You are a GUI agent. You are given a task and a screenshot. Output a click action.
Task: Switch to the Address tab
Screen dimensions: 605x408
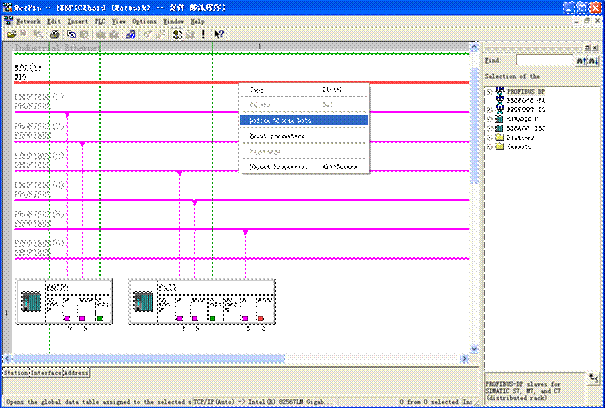[x=77, y=372]
